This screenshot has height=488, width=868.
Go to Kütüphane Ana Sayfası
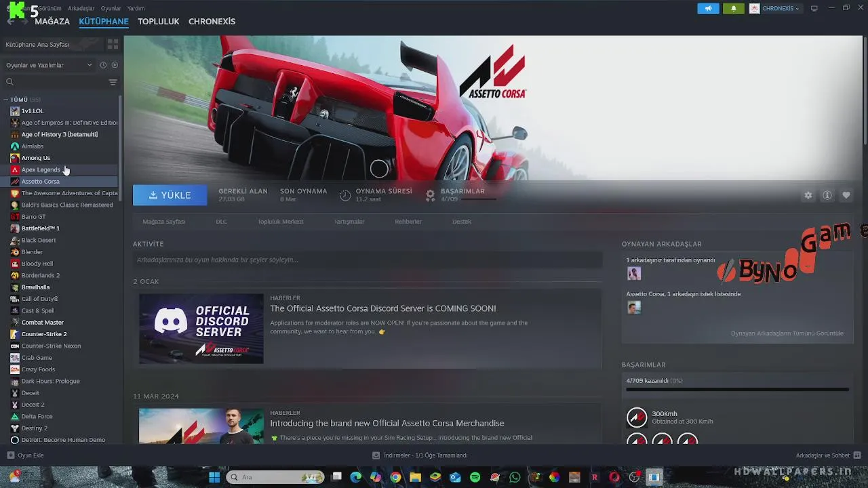point(37,44)
